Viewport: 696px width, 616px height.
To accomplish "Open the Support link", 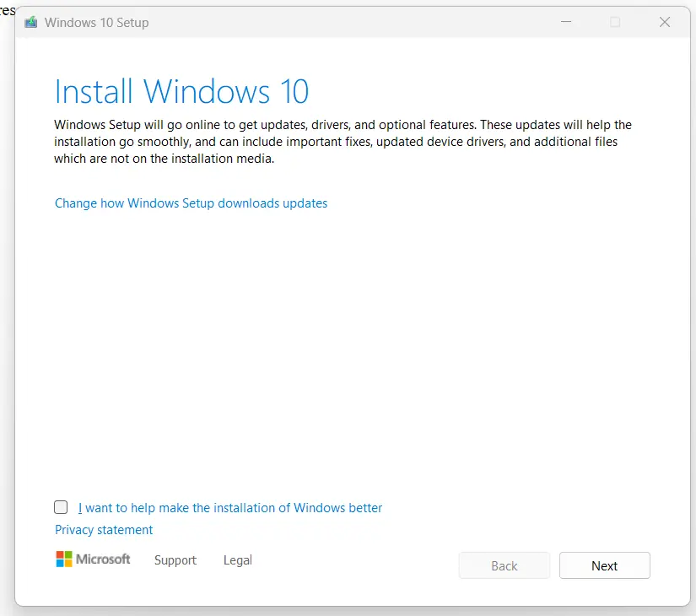I will point(175,560).
